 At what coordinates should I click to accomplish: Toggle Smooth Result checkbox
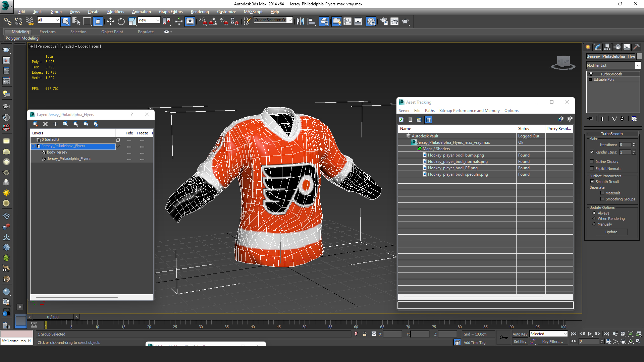point(592,182)
